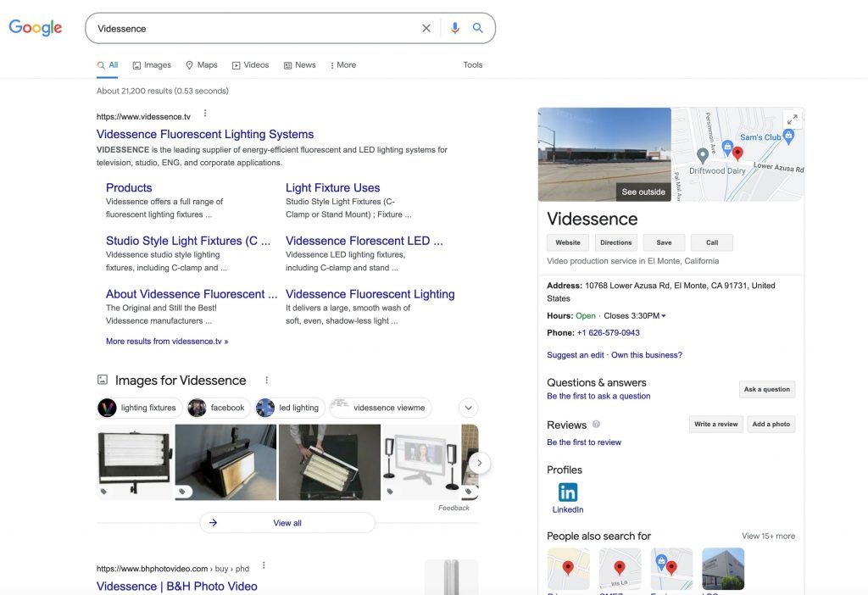Select the lighting fixtures image chip
The height and width of the screenshot is (595, 868).
pos(140,408)
